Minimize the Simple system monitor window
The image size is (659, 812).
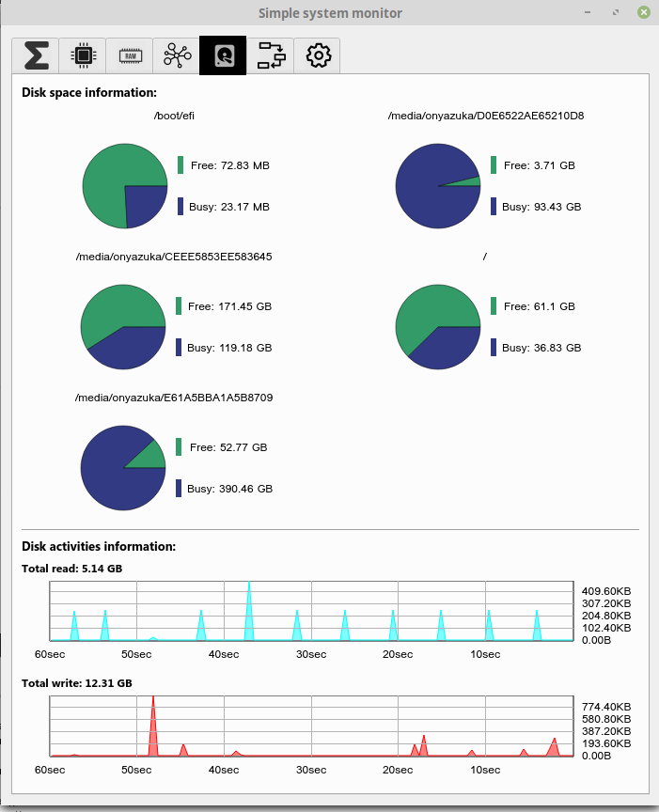coord(588,12)
